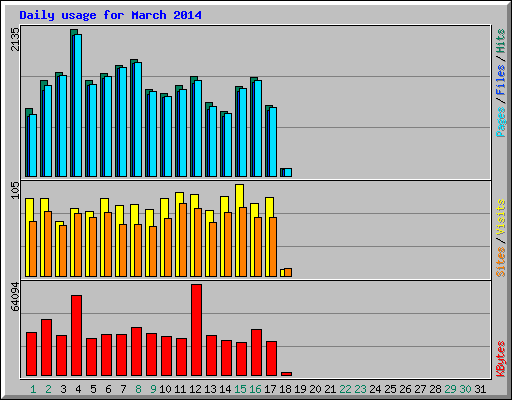Screen dimensions: 512x400
Task: Click day 21 on the x-axis
Action: tap(330, 389)
